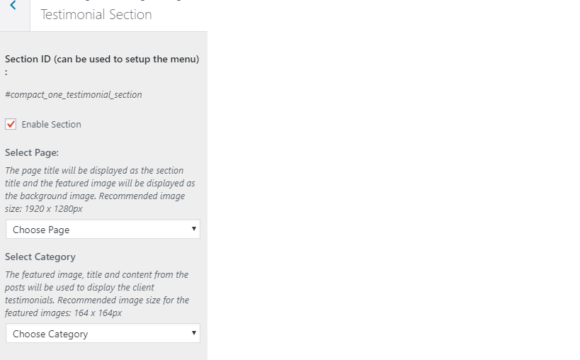This screenshot has height=360, width=580.
Task: Click the cut-off customizing heading at top
Action: point(111,1)
